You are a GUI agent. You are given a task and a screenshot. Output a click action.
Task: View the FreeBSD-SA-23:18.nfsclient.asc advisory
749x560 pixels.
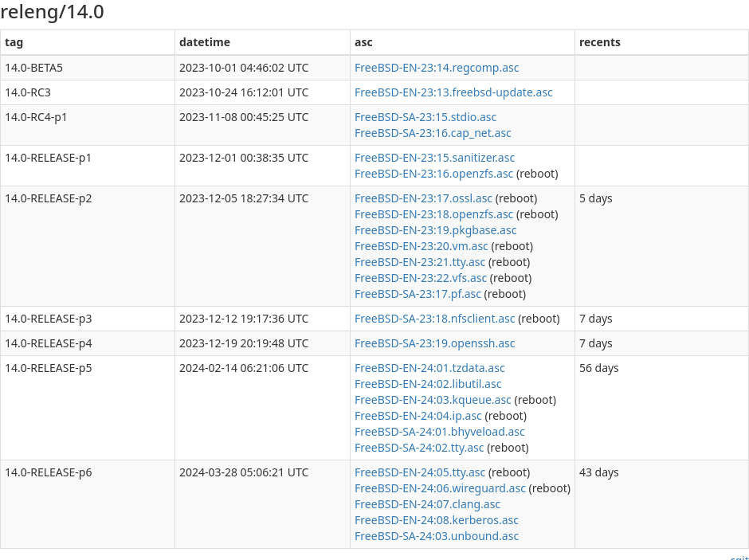434,319
